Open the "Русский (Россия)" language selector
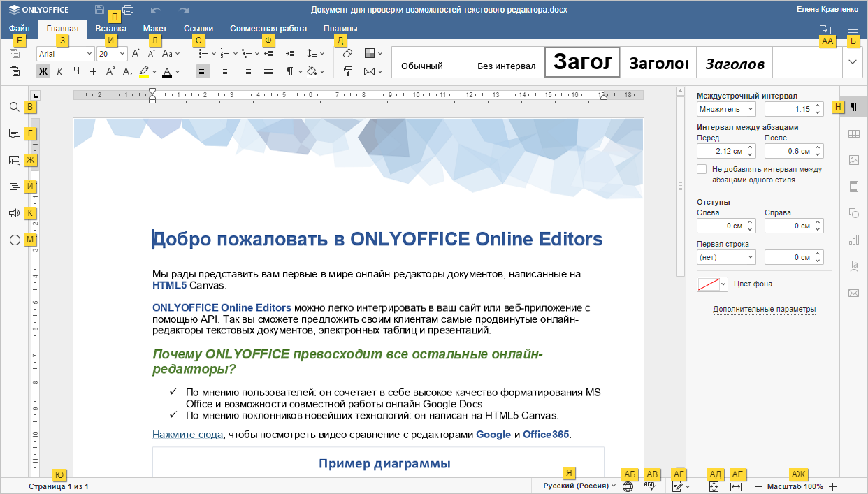The width and height of the screenshot is (868, 494). (579, 486)
